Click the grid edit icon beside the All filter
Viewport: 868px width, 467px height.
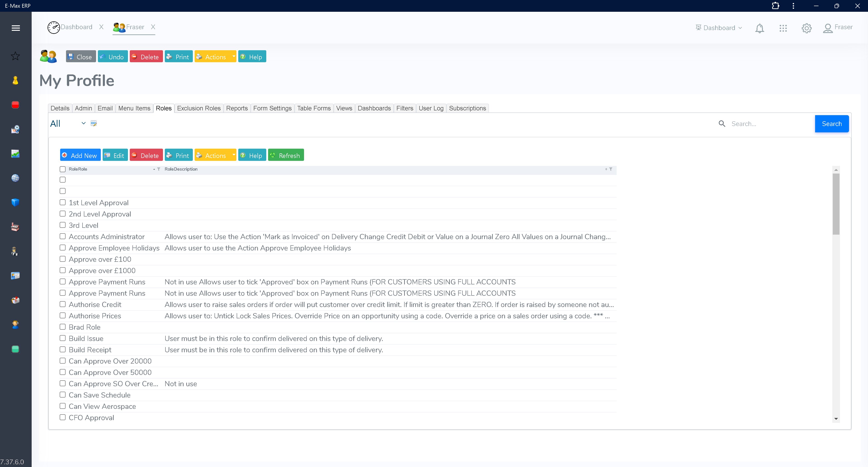[x=94, y=123]
